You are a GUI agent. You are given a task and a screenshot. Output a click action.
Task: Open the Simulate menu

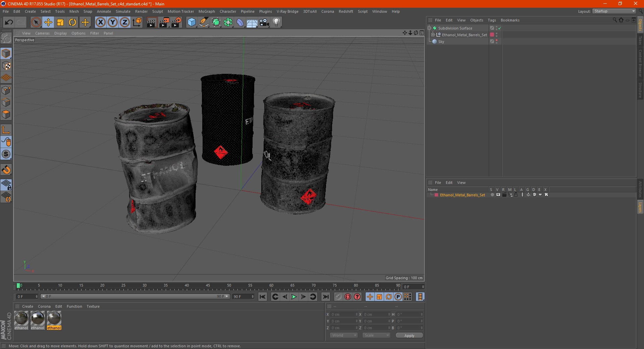coord(123,11)
